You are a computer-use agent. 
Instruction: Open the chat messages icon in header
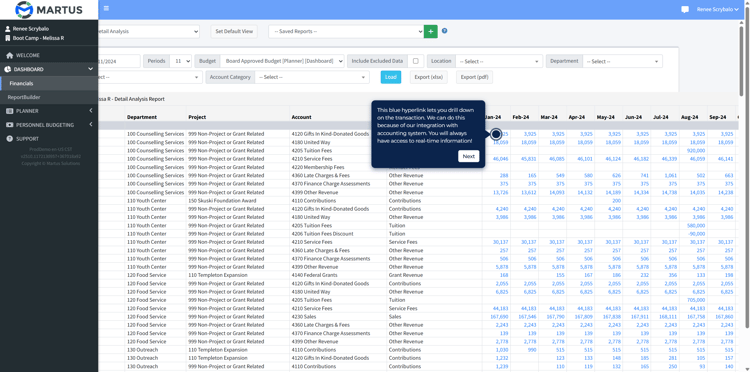[x=685, y=10]
